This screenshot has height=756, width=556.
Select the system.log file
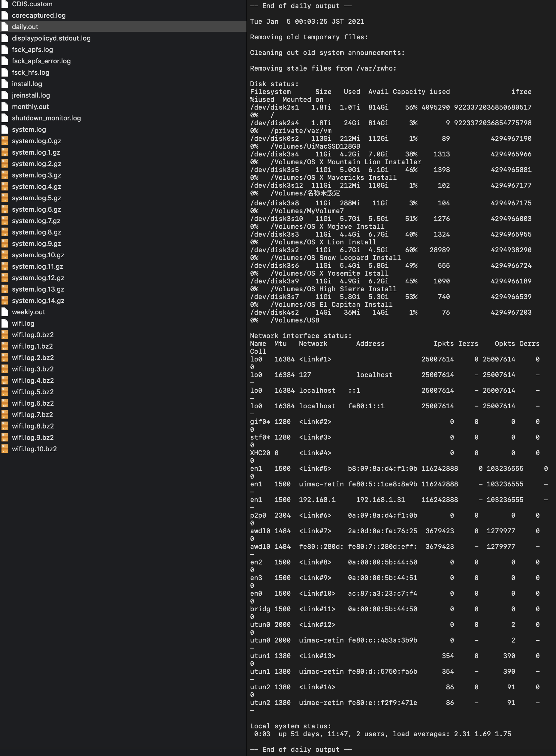29,130
